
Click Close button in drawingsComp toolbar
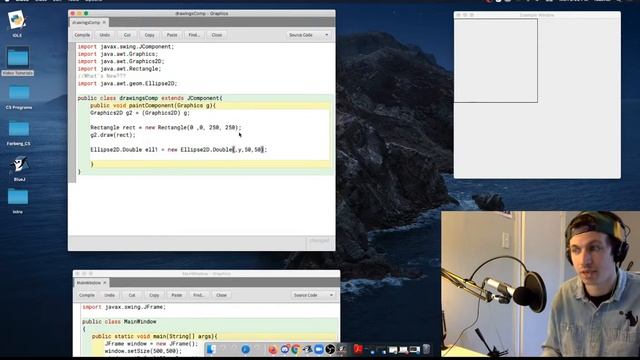click(x=217, y=35)
